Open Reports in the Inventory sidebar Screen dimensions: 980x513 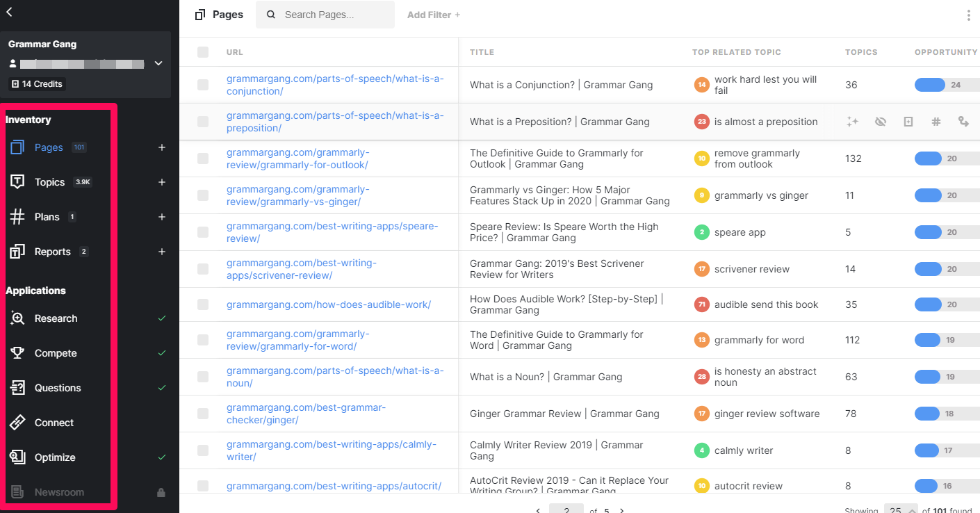(53, 252)
